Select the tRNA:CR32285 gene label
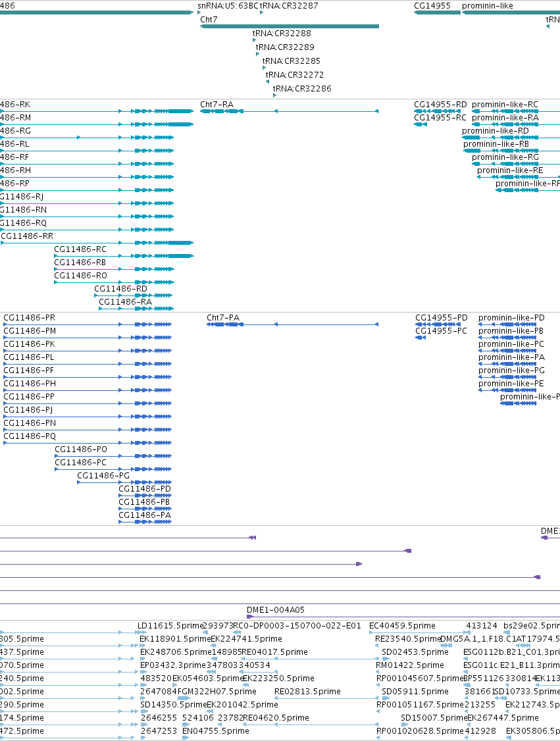The height and width of the screenshot is (741, 560). (x=291, y=61)
